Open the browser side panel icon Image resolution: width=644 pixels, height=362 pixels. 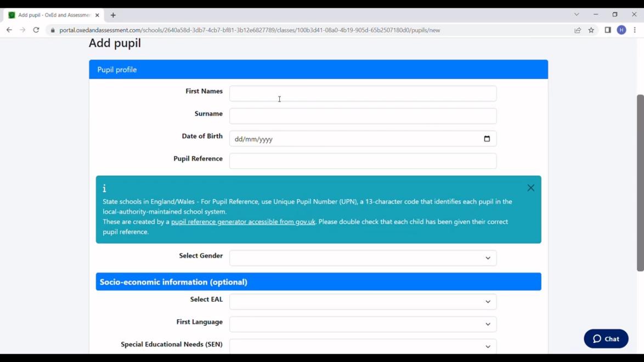click(608, 30)
